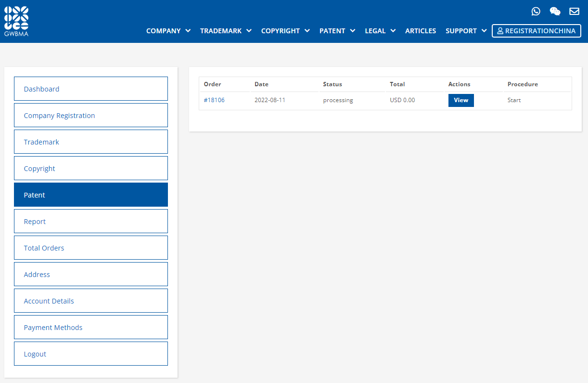Expand the COMPANY menu chevron

click(x=188, y=31)
